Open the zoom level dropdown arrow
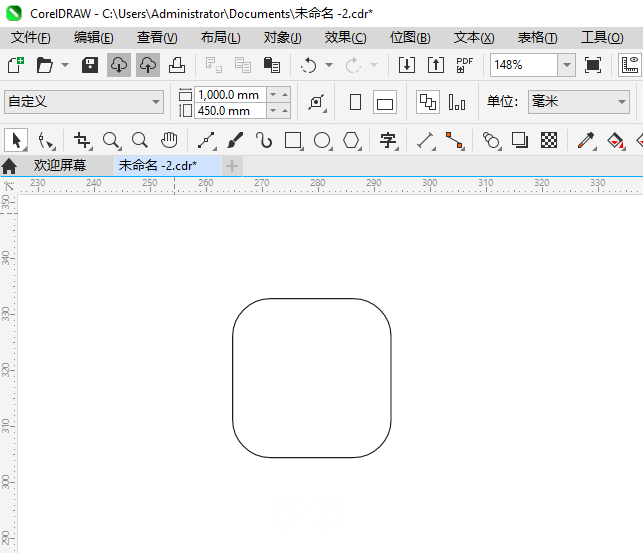Viewport: 643px width, 553px height. coord(567,65)
